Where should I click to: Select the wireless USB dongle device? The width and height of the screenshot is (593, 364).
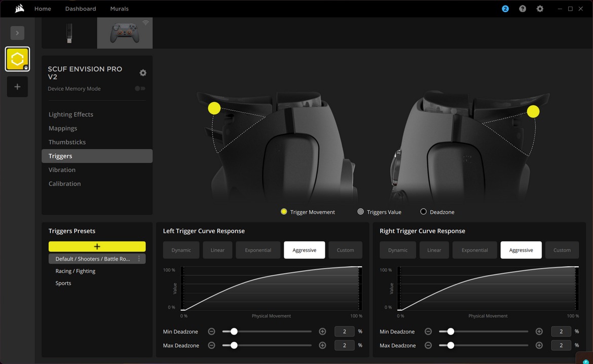69,33
